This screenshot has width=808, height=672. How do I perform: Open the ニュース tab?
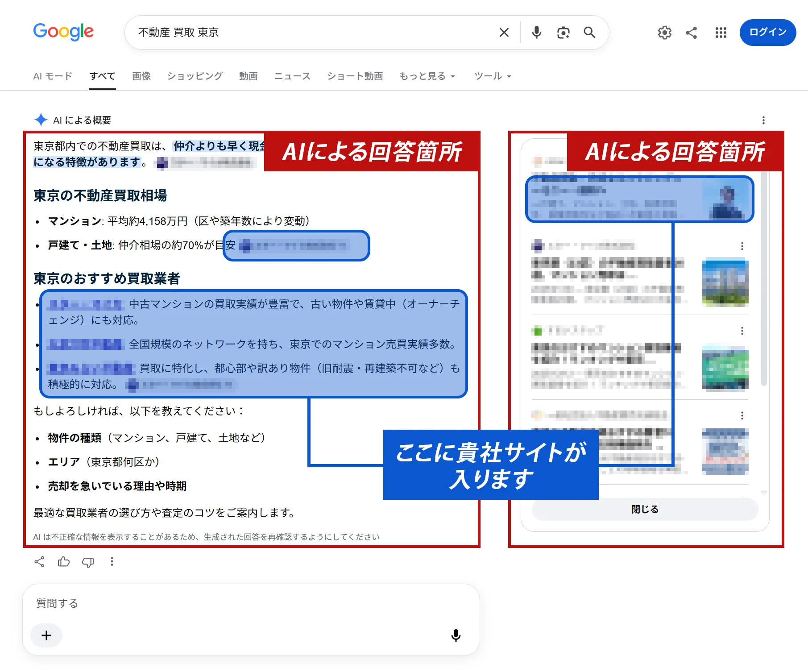click(x=292, y=76)
